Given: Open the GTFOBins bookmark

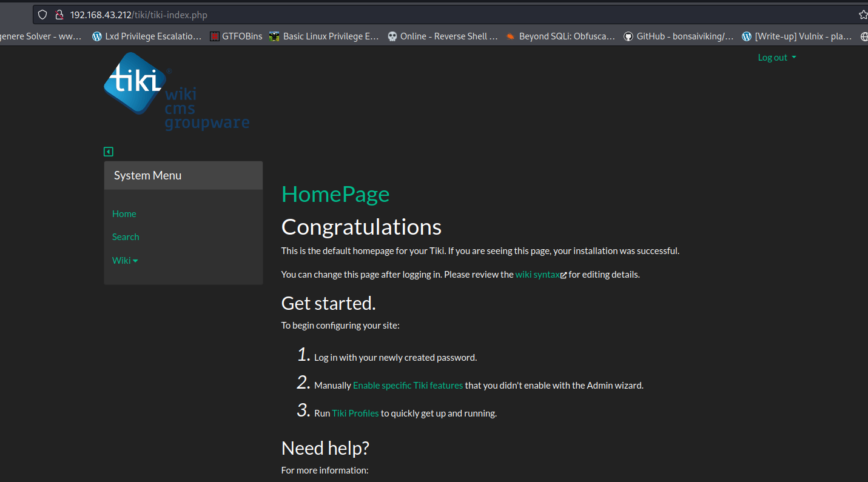Looking at the screenshot, I should point(236,36).
